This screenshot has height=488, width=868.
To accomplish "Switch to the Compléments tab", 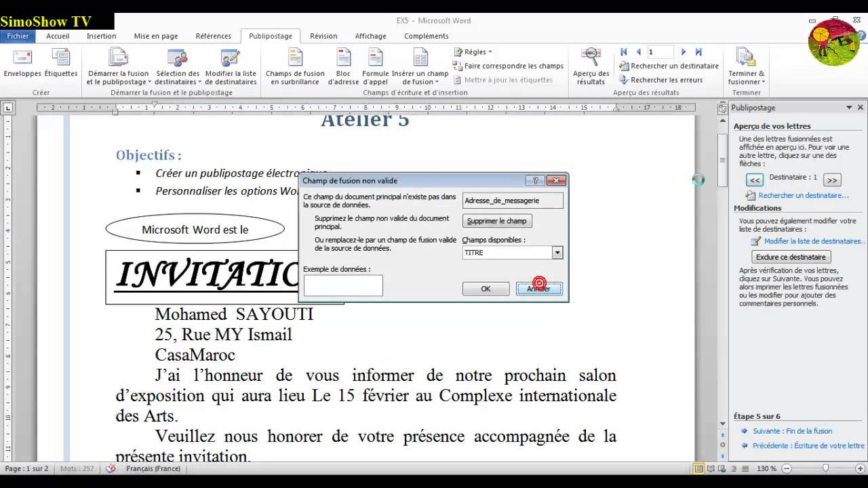I will click(x=426, y=36).
